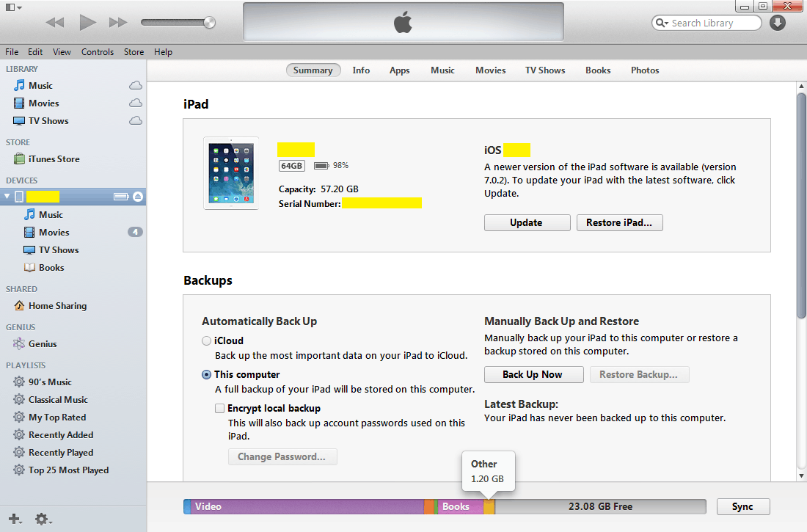Image resolution: width=807 pixels, height=532 pixels.
Task: Click cloud icon next to Library Movies
Action: click(x=136, y=103)
